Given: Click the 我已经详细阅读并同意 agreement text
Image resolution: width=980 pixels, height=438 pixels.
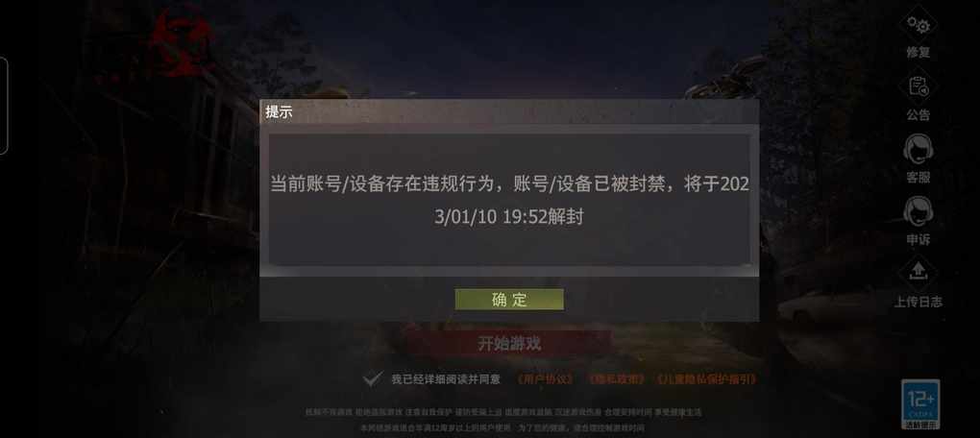Looking at the screenshot, I should [446, 379].
